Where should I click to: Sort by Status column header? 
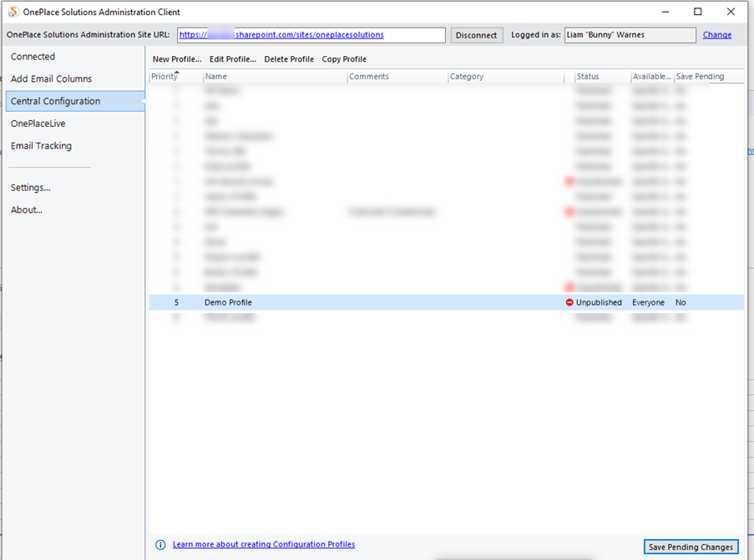[x=603, y=77]
